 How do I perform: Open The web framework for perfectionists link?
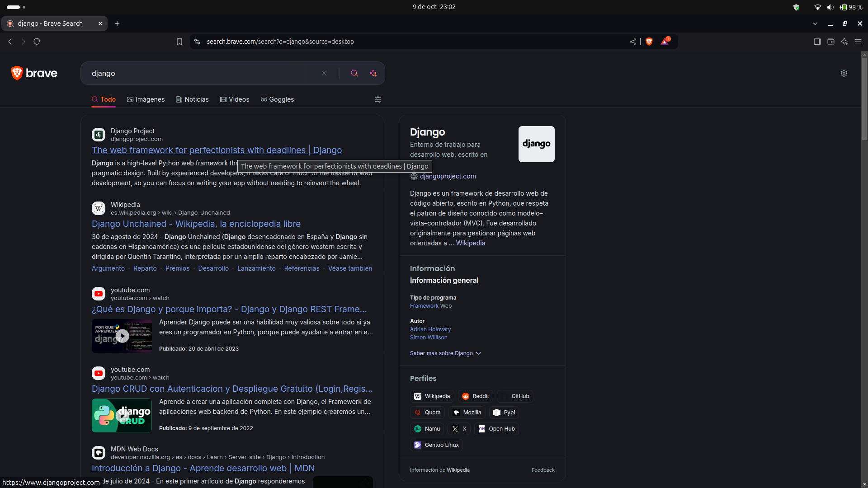tap(217, 150)
